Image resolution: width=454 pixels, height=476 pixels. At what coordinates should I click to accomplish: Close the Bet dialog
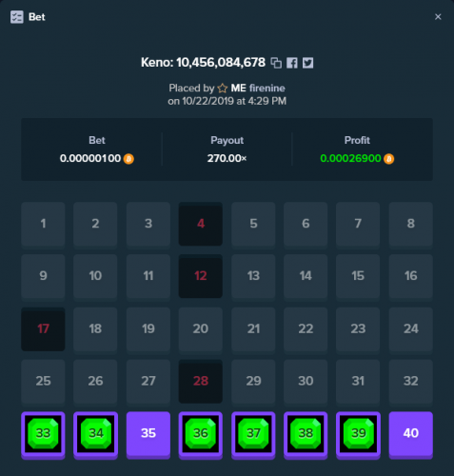coord(438,17)
